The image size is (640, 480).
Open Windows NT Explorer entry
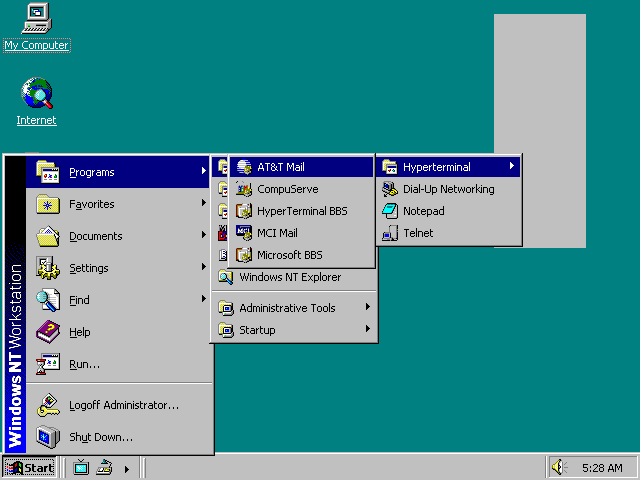[294, 277]
